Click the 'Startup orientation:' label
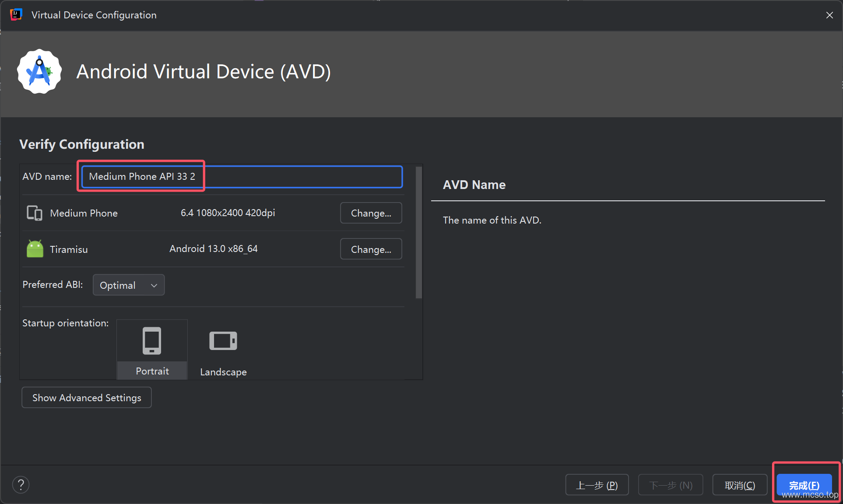The width and height of the screenshot is (843, 504). (x=66, y=323)
